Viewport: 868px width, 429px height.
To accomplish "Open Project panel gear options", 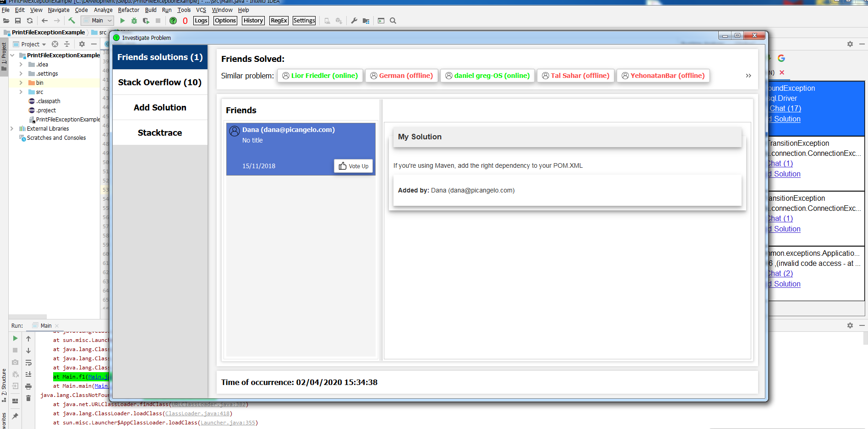I will click(82, 44).
